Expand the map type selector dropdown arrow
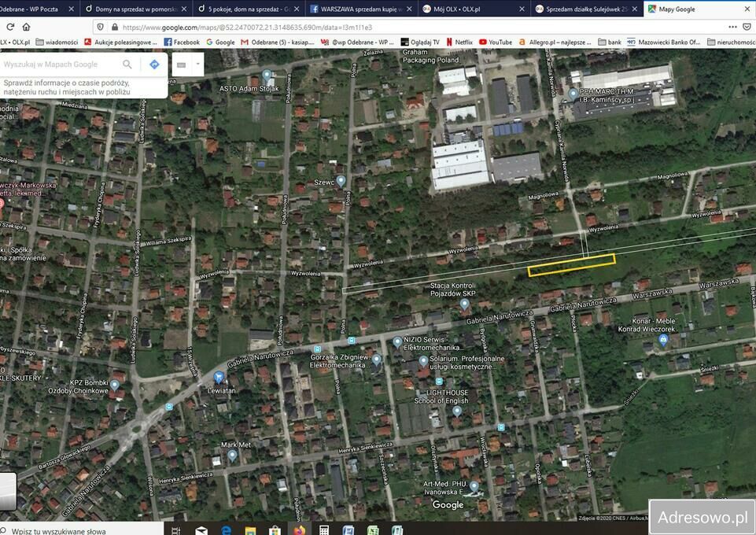Image resolution: width=756 pixels, height=535 pixels. click(x=199, y=64)
